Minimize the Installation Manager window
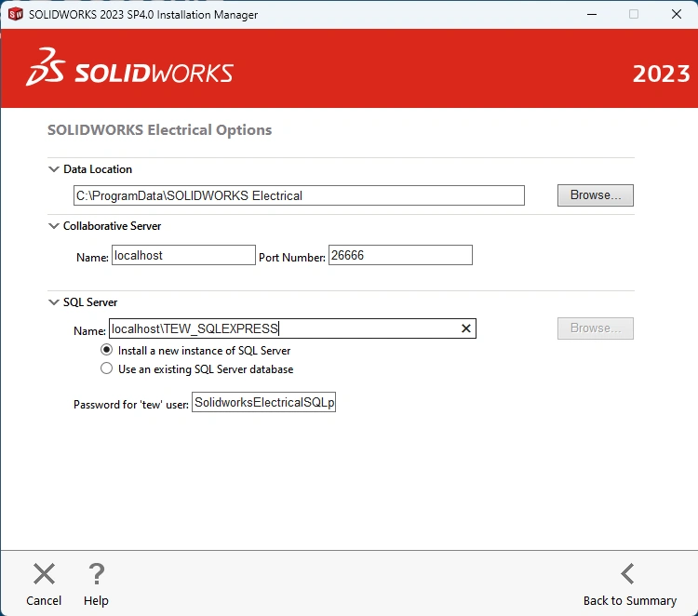The height and width of the screenshot is (616, 698). click(592, 14)
